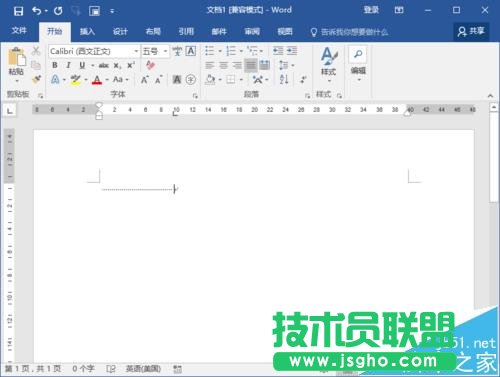Screen dimensions: 500x377
Task: Click the vertical scrollbar up arrow
Action: click(x=494, y=107)
